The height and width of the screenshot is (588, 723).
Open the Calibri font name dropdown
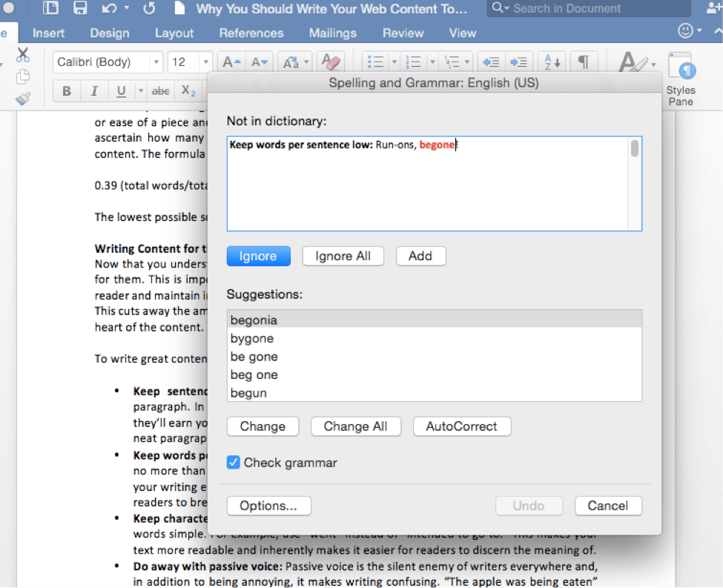(156, 62)
